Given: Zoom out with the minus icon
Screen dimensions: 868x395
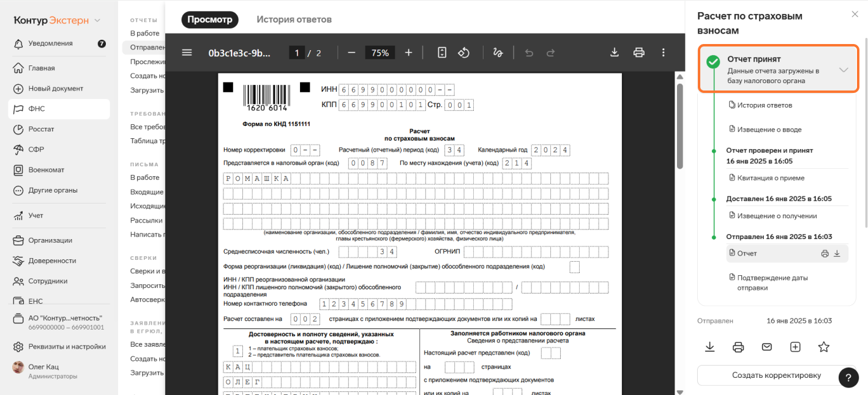Looking at the screenshot, I should 351,53.
